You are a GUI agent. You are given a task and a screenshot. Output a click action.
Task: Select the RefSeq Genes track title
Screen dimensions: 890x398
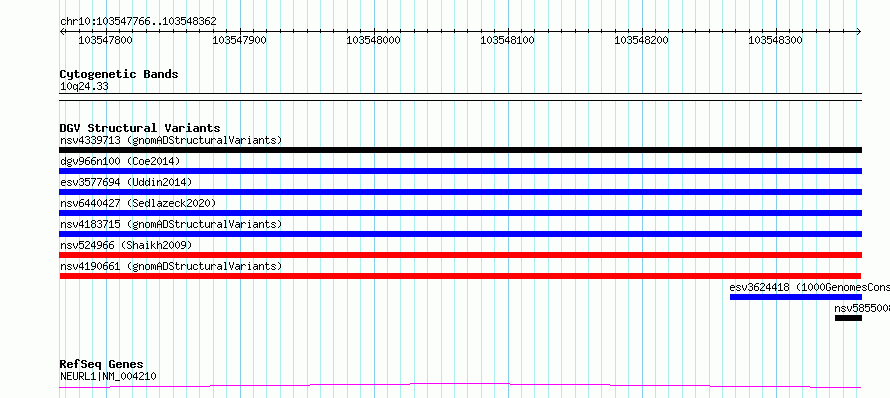tap(102, 364)
